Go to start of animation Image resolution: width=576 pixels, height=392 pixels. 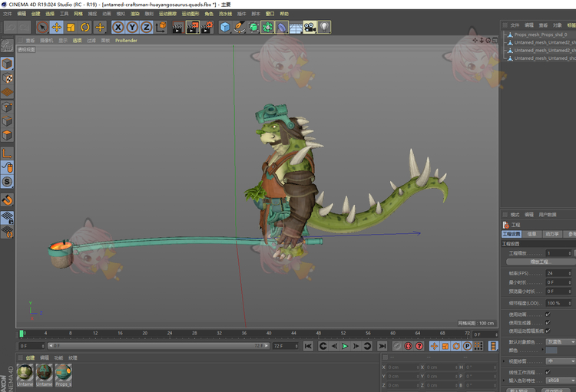tap(308, 346)
